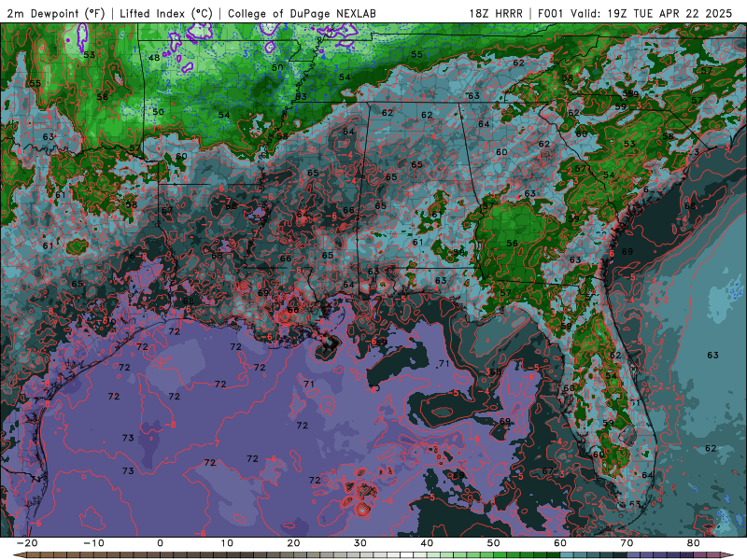Click the "70" colorbar tick label
Screen dimensions: 747x560
tap(627, 543)
